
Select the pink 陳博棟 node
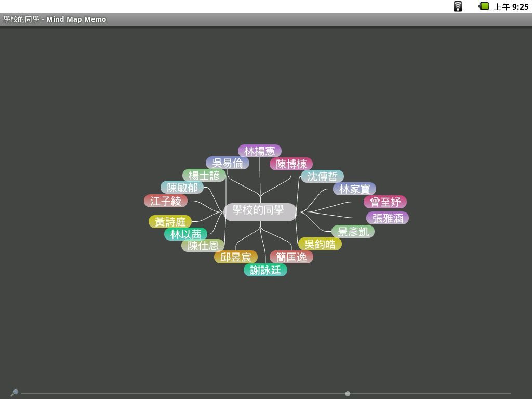[291, 164]
